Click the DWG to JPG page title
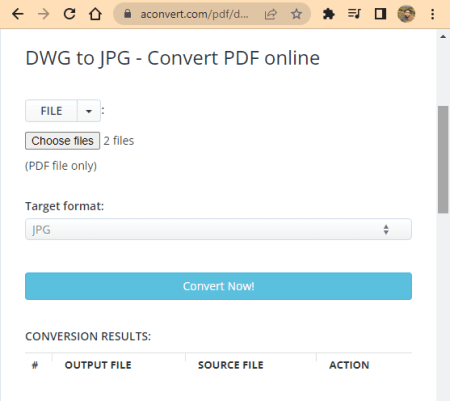 [173, 58]
